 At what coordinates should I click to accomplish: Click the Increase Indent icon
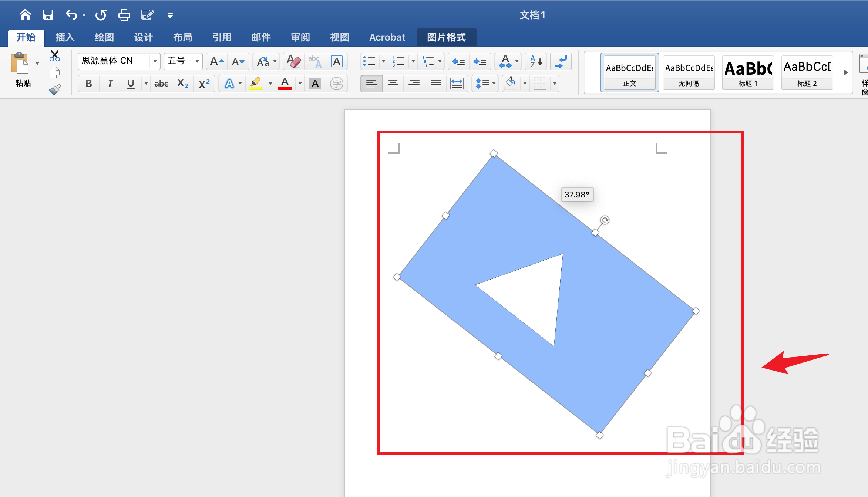pyautogui.click(x=480, y=61)
